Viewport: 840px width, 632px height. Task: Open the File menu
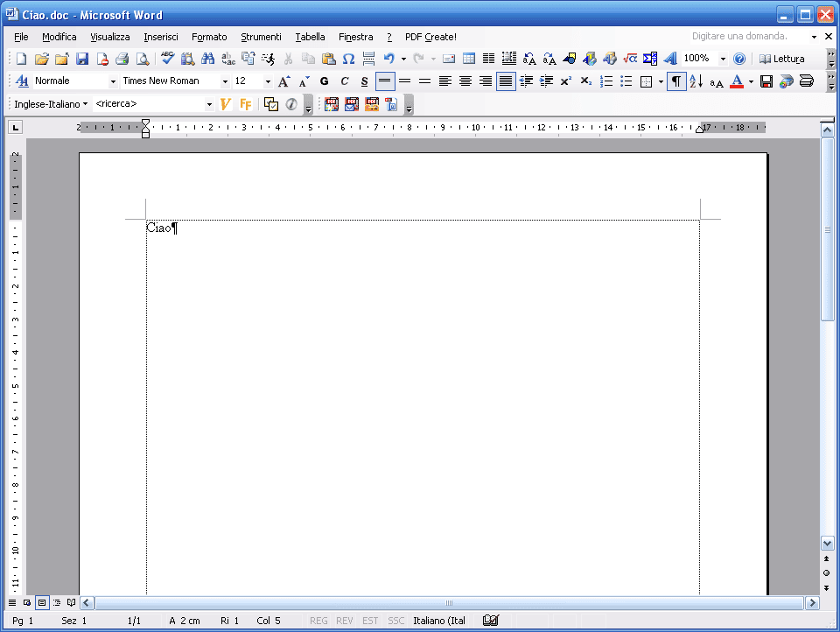coord(21,37)
